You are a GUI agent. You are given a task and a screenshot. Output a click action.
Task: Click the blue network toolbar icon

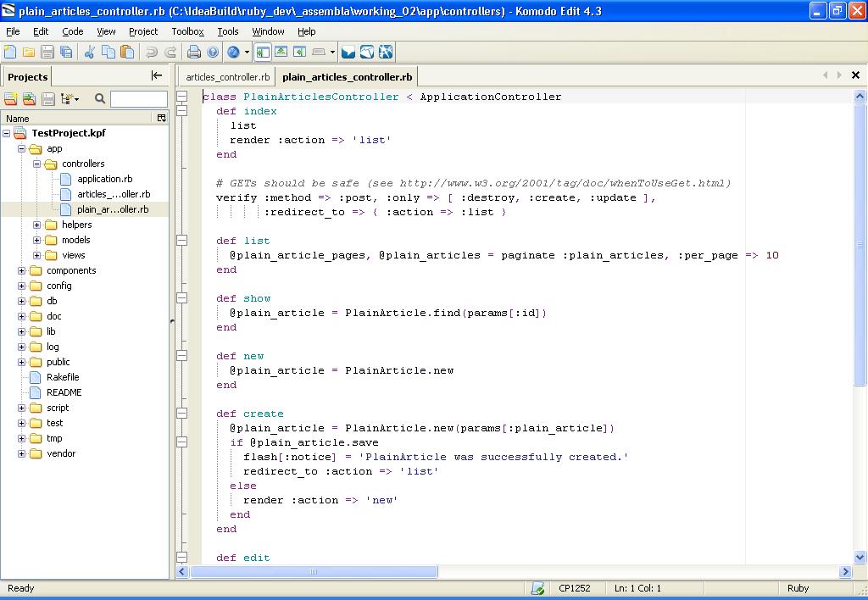[x=386, y=52]
